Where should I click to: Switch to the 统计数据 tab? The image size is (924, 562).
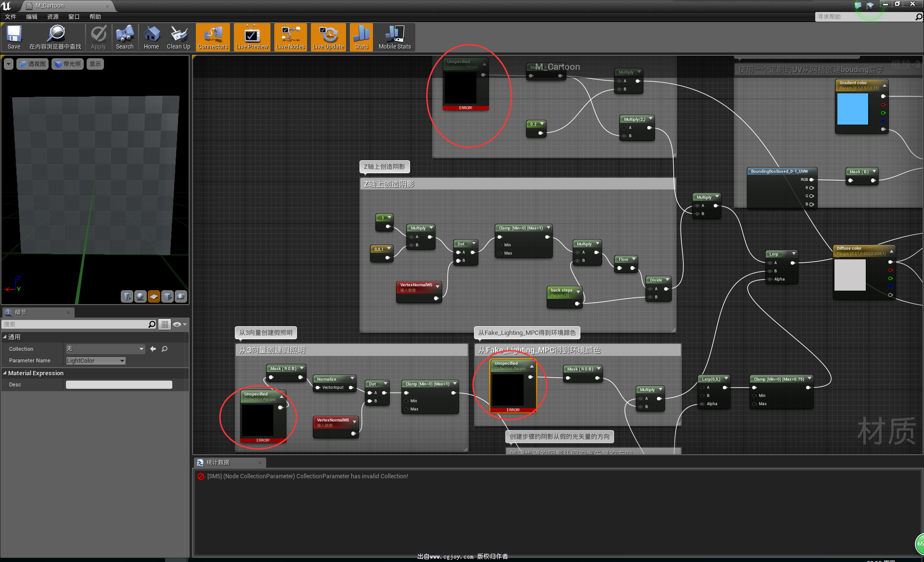(218, 462)
